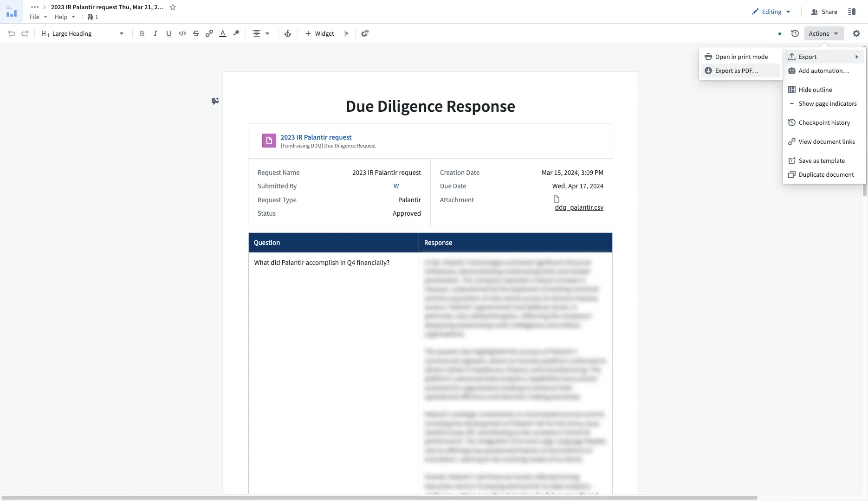Click the horizontal scrollbar at the bottom
This screenshot has height=501, width=868.
pyautogui.click(x=379, y=498)
